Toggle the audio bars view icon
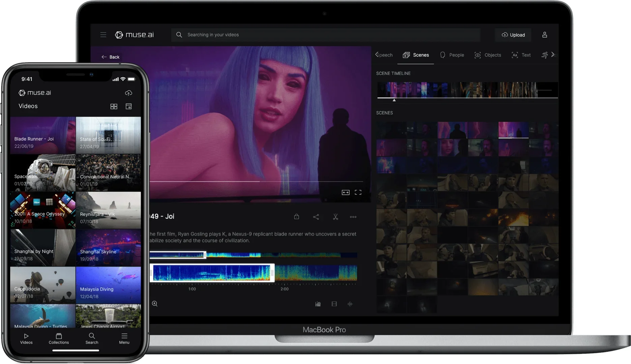The height and width of the screenshot is (364, 631). (318, 304)
